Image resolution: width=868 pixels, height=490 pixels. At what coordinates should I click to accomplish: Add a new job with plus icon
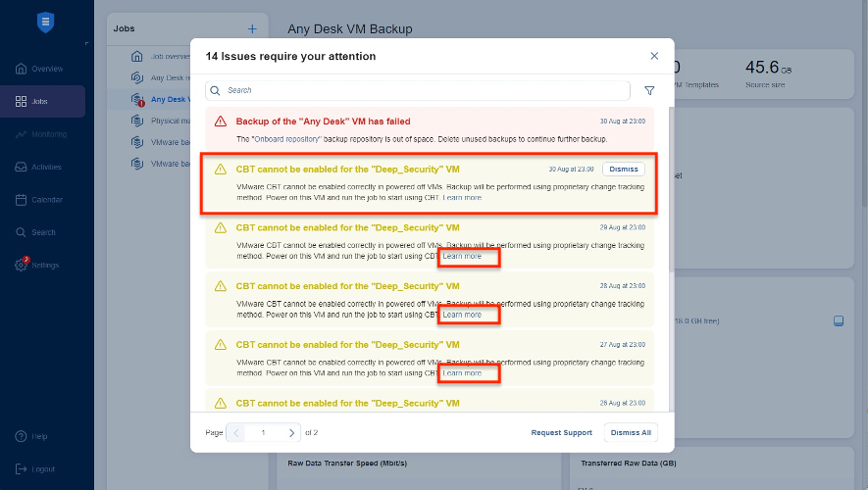252,28
